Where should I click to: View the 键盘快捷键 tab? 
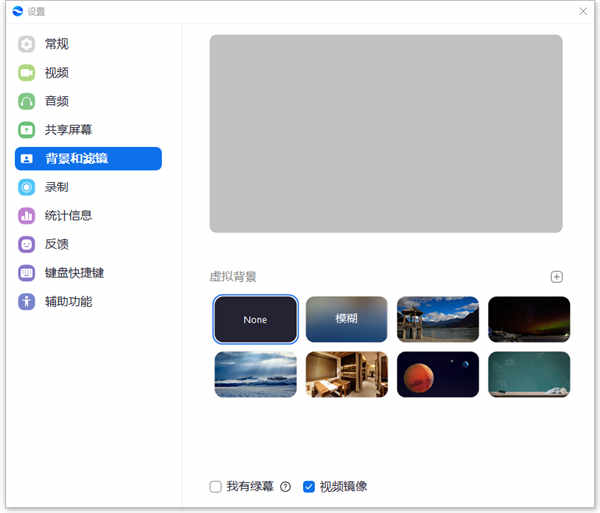point(88,273)
